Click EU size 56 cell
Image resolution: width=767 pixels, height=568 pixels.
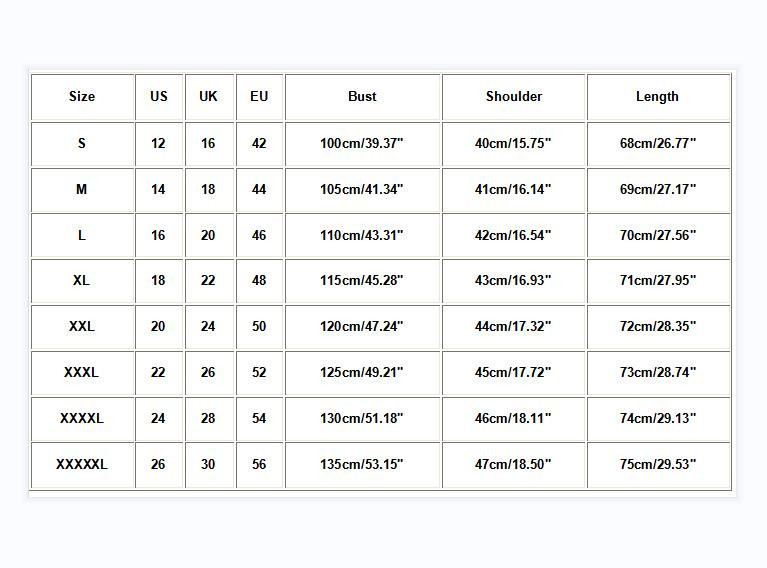pyautogui.click(x=259, y=464)
